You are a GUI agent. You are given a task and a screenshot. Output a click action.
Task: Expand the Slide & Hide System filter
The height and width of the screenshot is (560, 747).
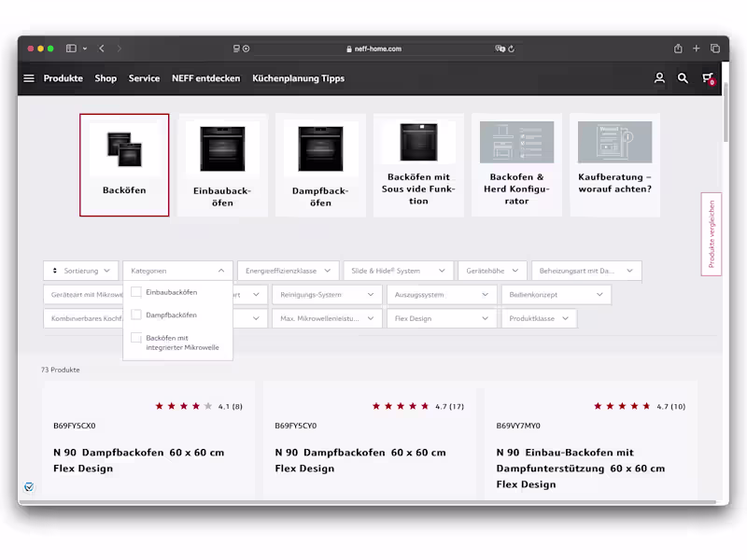coord(398,271)
